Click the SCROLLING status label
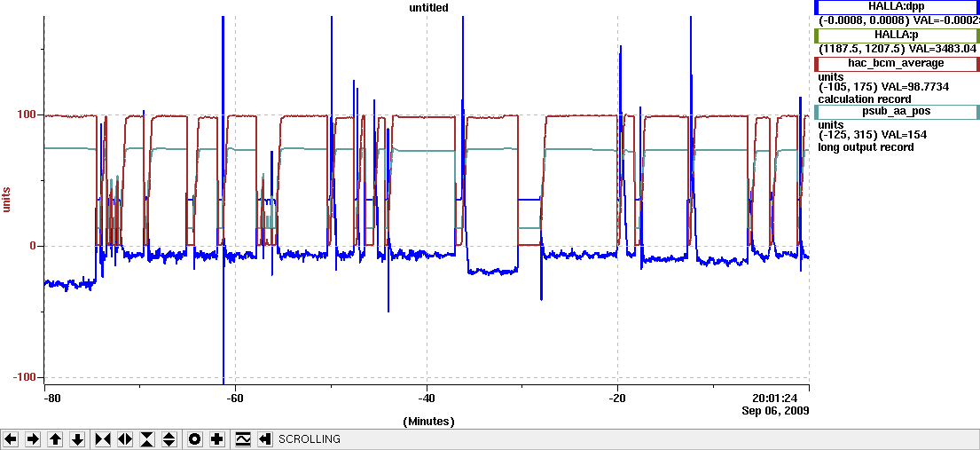The width and height of the screenshot is (980, 450). pyautogui.click(x=310, y=439)
